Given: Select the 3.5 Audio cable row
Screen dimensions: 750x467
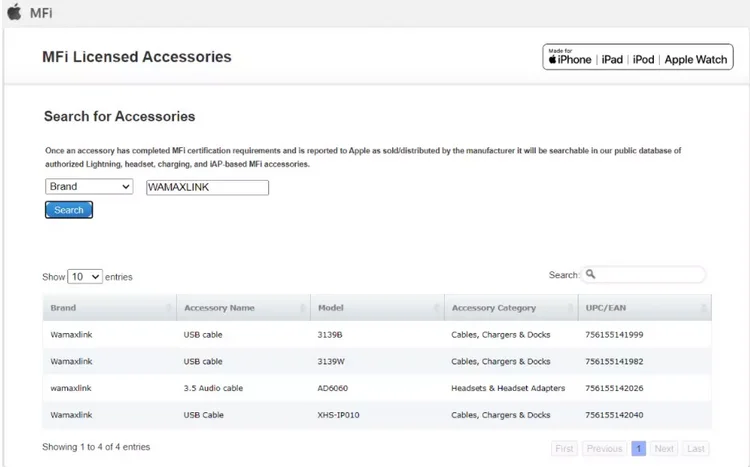Looking at the screenshot, I should pos(376,388).
